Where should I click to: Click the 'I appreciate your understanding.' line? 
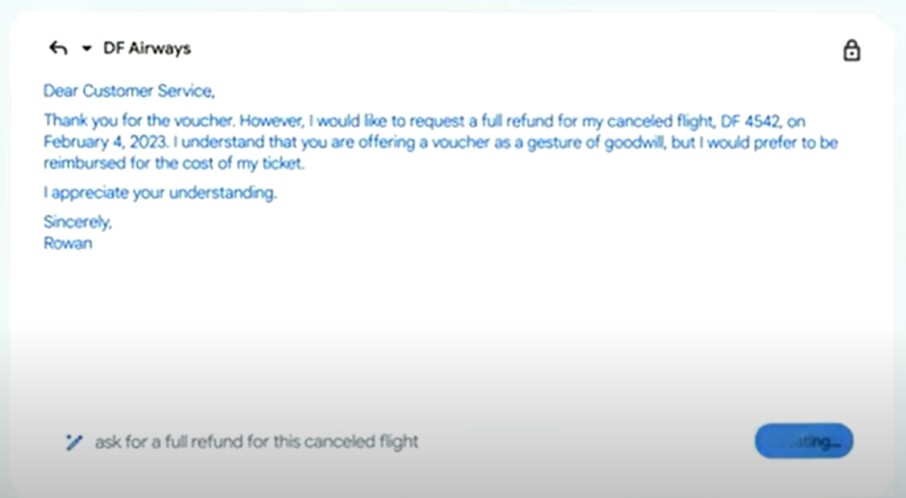[x=160, y=193]
